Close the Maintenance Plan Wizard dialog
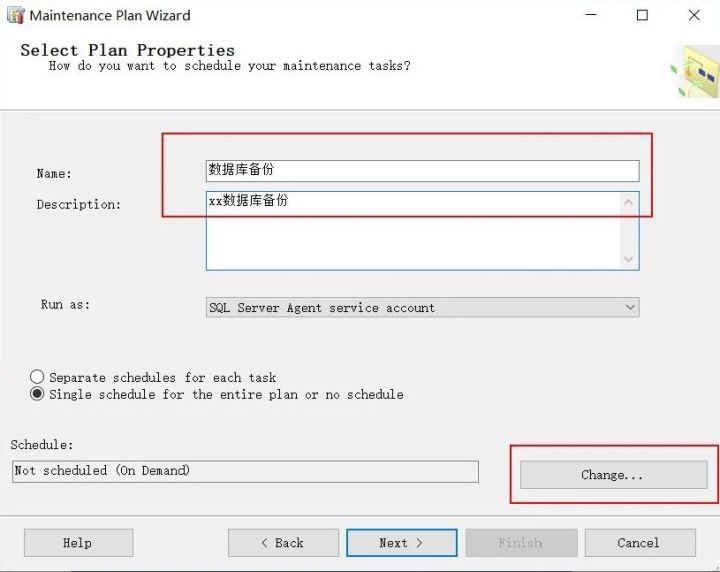The width and height of the screenshot is (720, 572). click(x=694, y=16)
